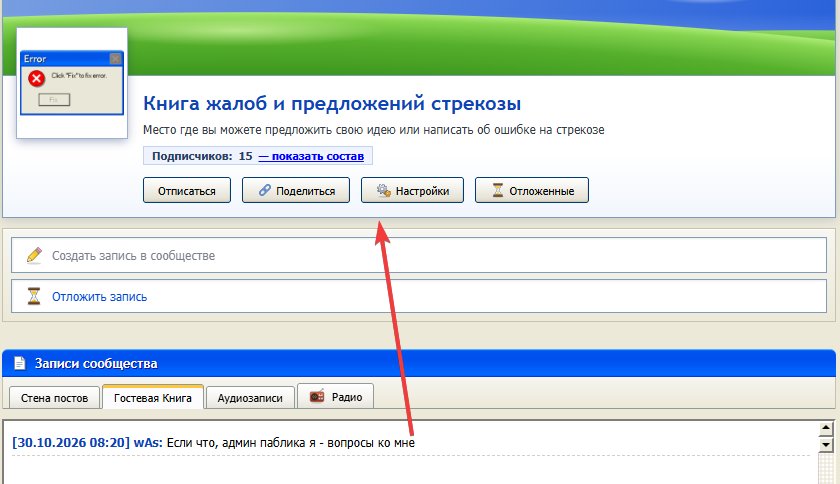Image resolution: width=840 pixels, height=484 pixels.
Task: Click the hourglass icon on Отложенные
Action: click(498, 190)
